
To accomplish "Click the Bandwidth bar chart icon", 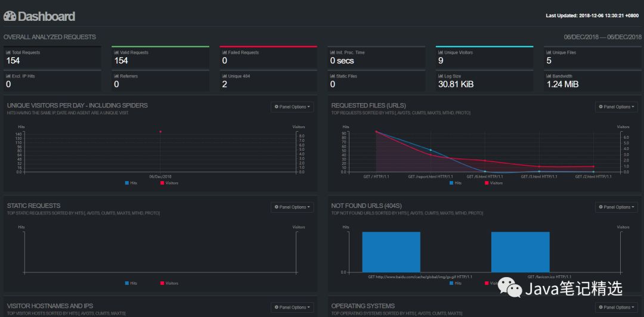I will click(549, 76).
